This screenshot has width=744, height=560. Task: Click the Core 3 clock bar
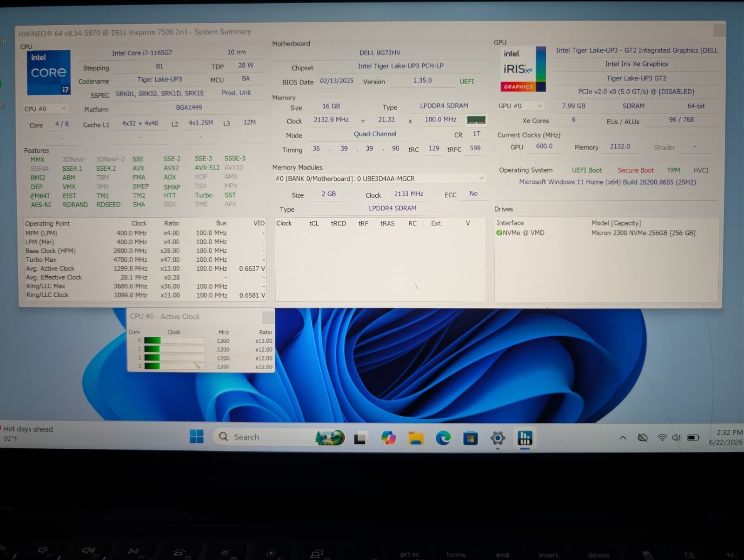[174, 366]
